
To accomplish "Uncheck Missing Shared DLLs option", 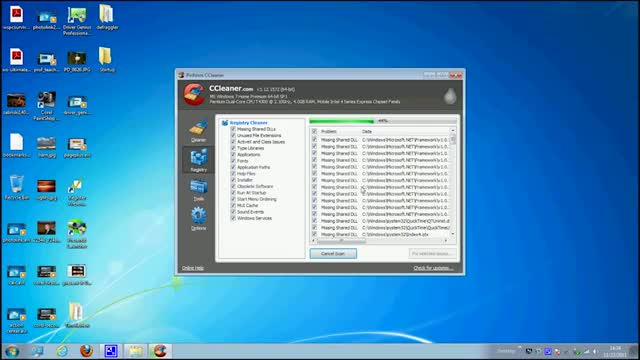I will [233, 129].
